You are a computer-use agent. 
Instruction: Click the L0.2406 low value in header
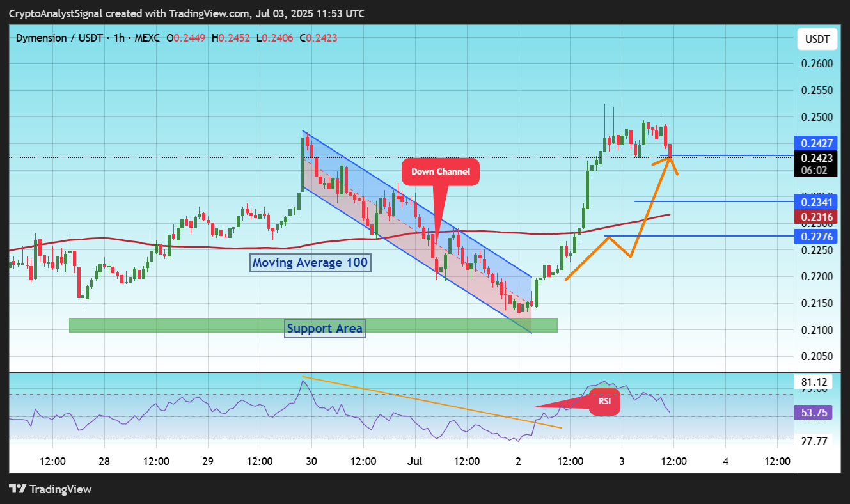(x=274, y=38)
